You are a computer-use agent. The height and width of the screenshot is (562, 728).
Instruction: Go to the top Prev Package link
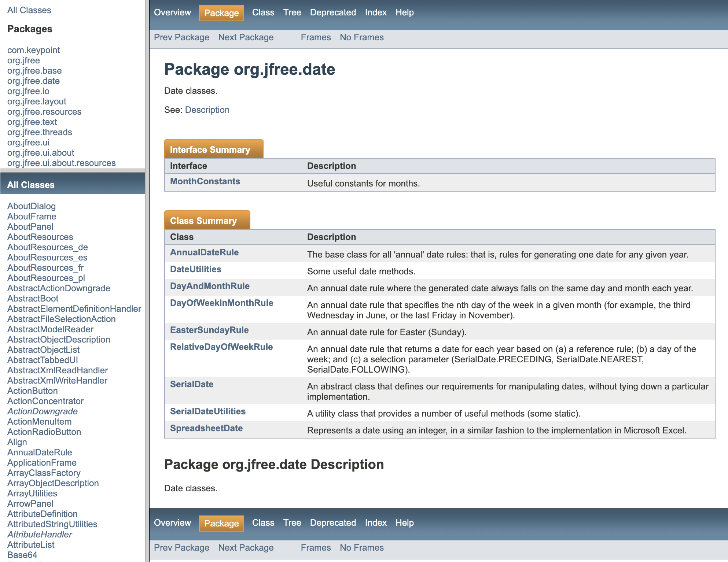point(181,37)
